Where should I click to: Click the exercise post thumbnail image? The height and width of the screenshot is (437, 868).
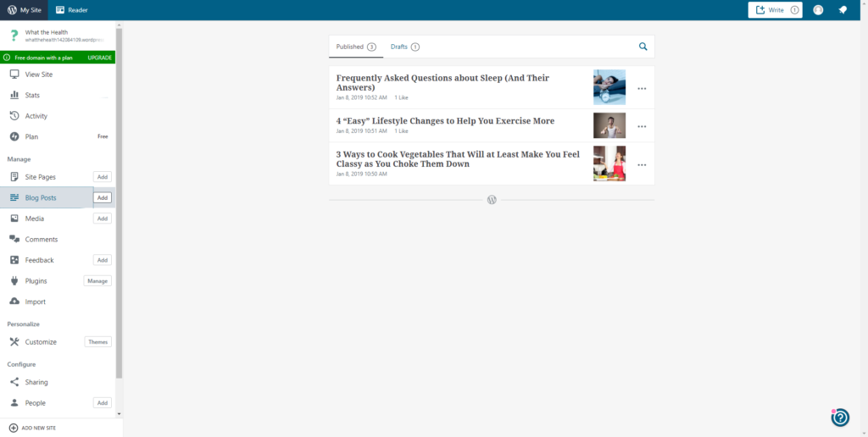click(609, 125)
